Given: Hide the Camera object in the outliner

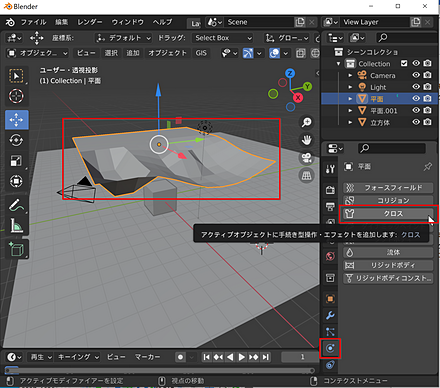Looking at the screenshot, I should tap(416, 75).
